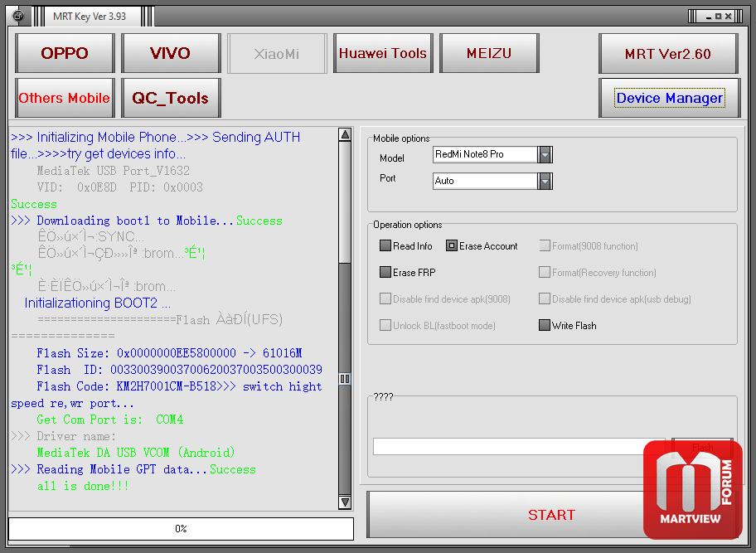Click log scrollbar up arrow
The height and width of the screenshot is (553, 756).
tap(345, 134)
